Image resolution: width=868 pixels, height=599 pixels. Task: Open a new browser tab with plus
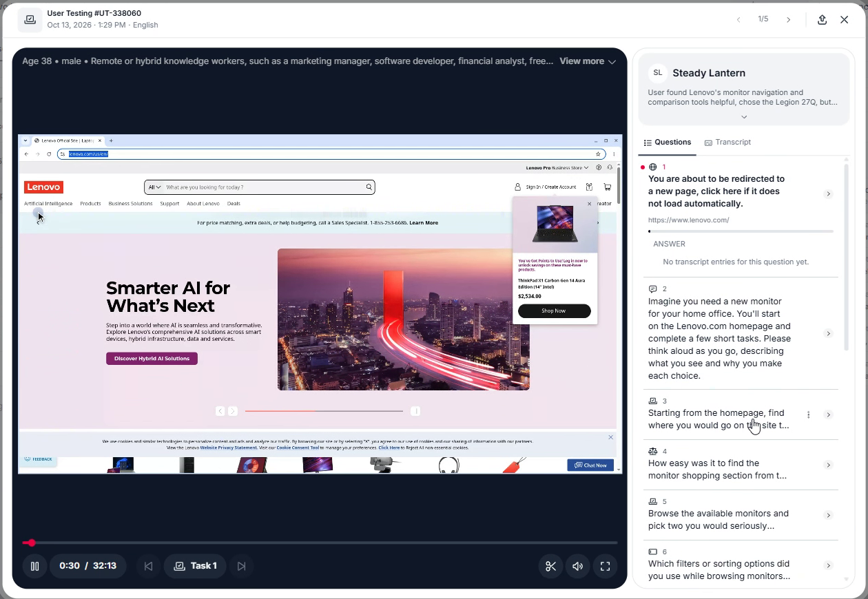click(111, 140)
